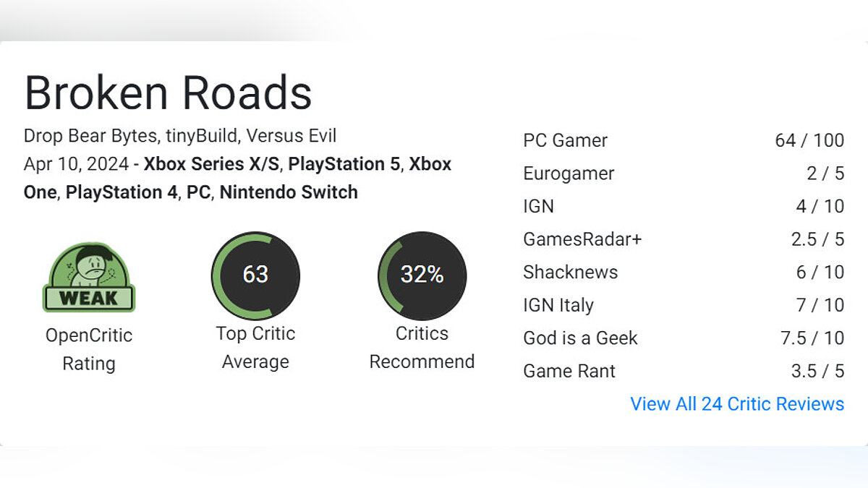Open the GamesRadar+ review
The width and height of the screenshot is (868, 488).
click(x=582, y=239)
